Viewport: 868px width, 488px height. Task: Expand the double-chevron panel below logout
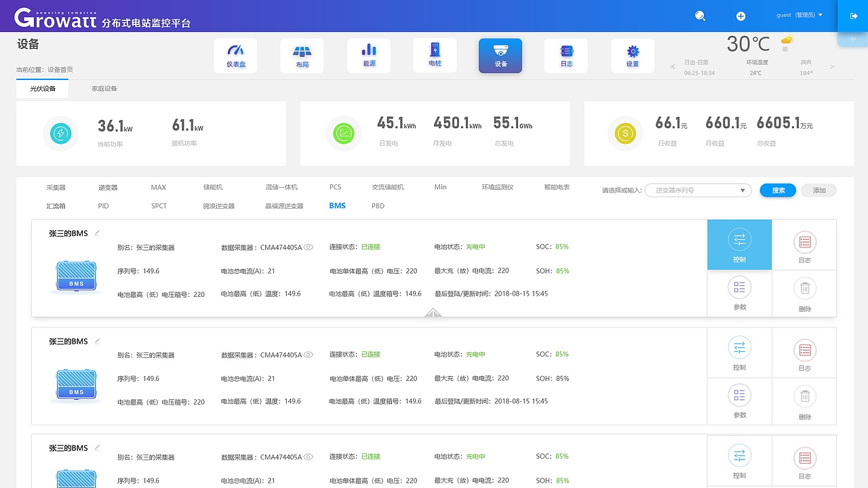pos(853,39)
